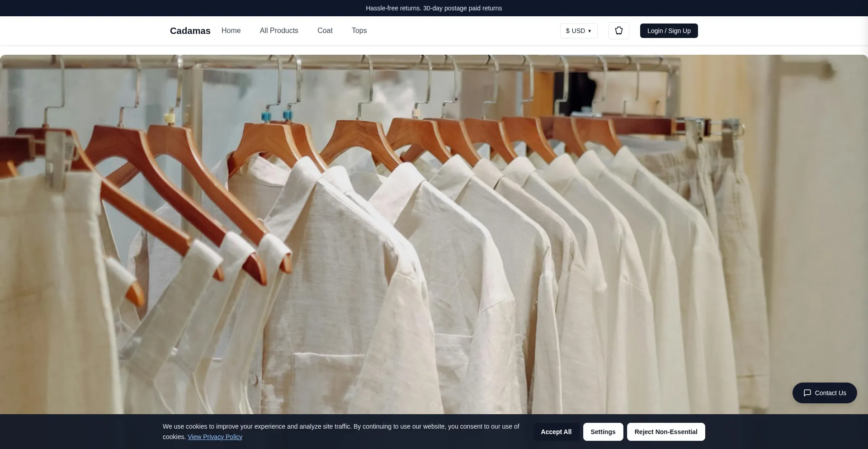Viewport: 868px width, 449px height.
Task: Open cookie Settings
Action: 603,432
